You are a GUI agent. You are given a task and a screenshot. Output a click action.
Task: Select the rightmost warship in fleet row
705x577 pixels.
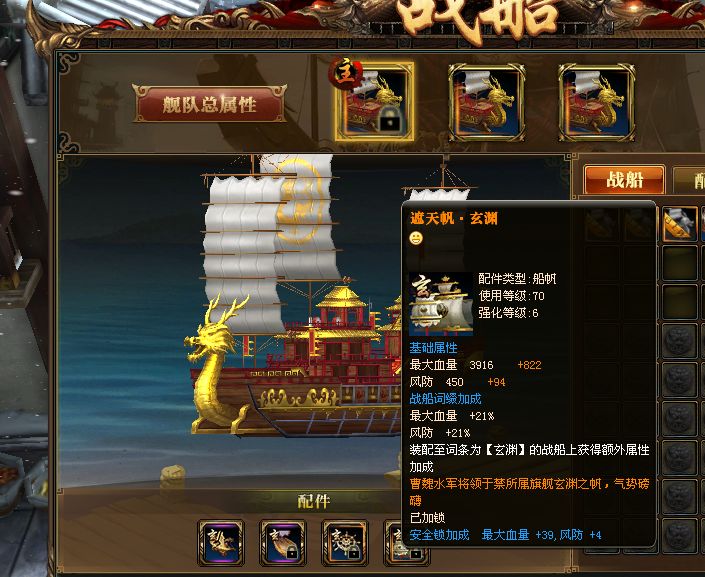pyautogui.click(x=597, y=103)
